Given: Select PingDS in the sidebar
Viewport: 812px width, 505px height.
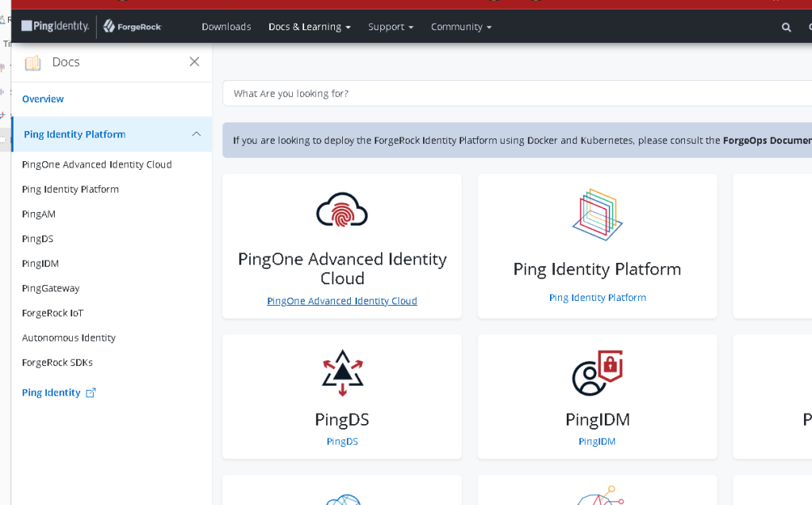Looking at the screenshot, I should click(37, 239).
